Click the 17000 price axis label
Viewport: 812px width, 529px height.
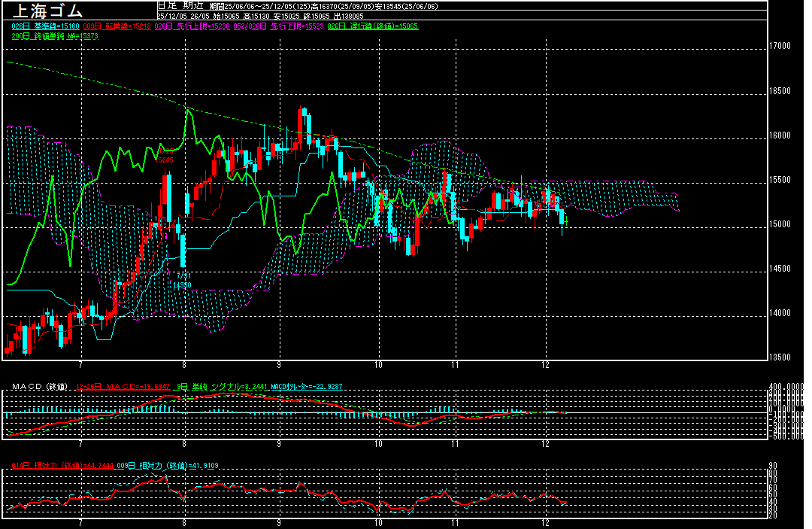point(780,46)
